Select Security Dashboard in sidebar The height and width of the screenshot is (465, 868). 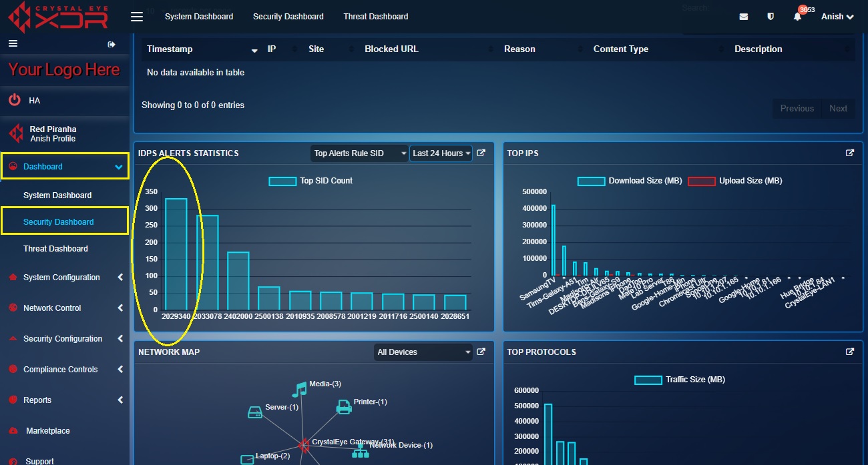pyautogui.click(x=59, y=222)
